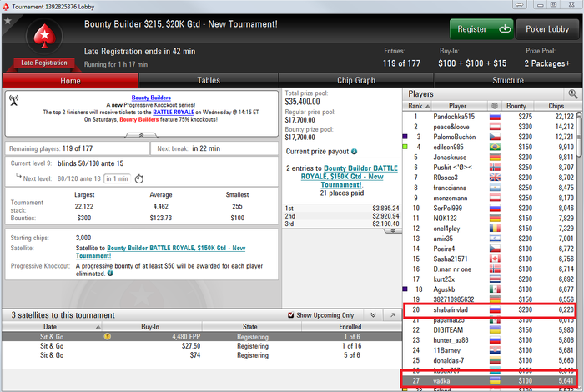Open the Structure tab
Screen dimensions: 584x392
507,80
